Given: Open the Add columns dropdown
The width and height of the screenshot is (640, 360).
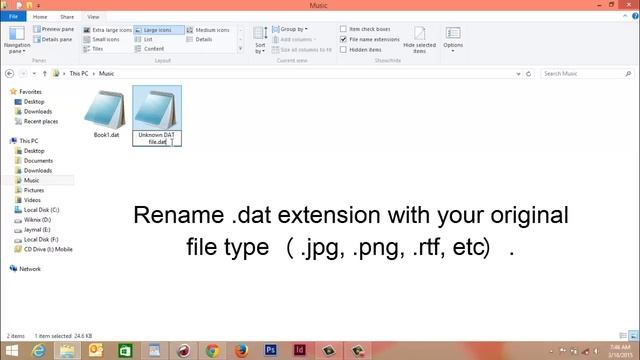Looking at the screenshot, I should (x=294, y=40).
